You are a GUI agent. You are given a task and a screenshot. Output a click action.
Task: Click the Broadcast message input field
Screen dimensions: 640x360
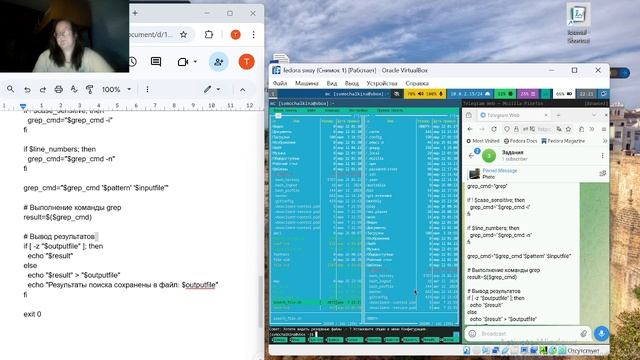point(529,333)
